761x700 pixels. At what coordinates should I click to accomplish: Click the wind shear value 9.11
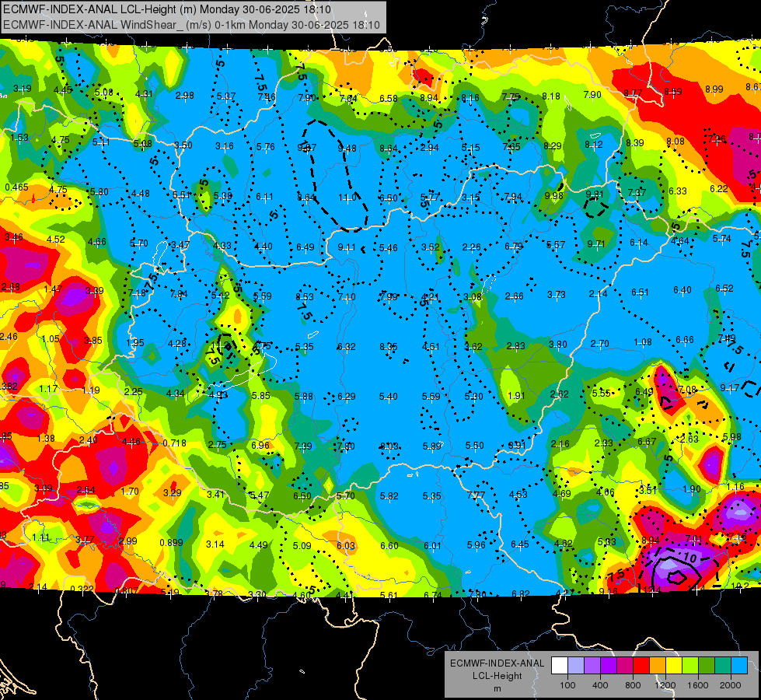click(347, 247)
